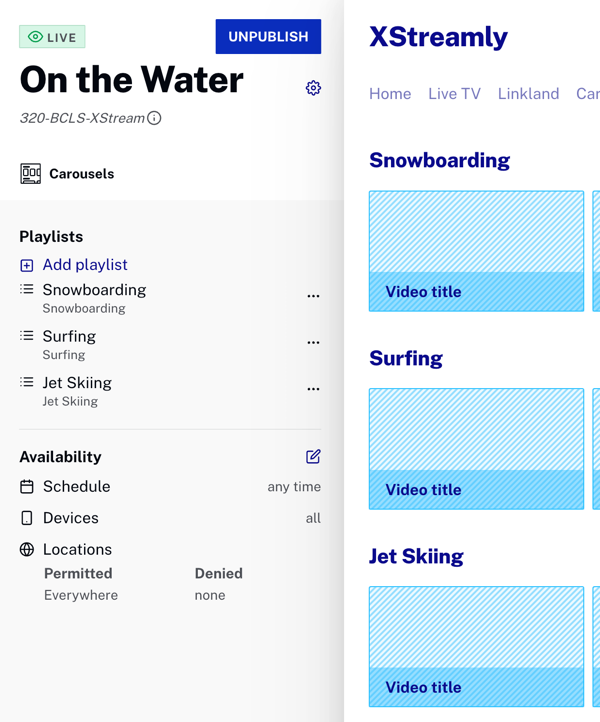Open the Linkland navigation tab

click(x=529, y=93)
